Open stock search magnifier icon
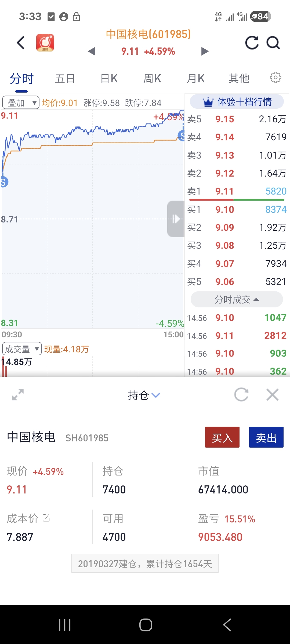Screen dimensions: 290x644 (x=273, y=43)
